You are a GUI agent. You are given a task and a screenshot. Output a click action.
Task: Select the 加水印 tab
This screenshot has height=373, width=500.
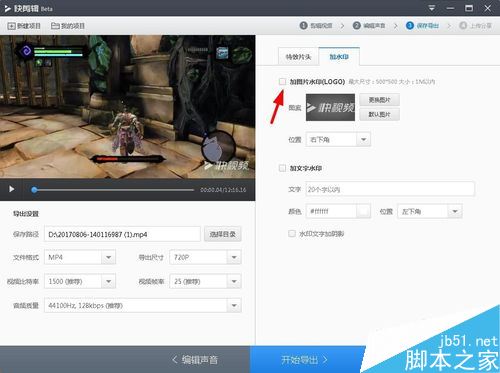tap(339, 57)
